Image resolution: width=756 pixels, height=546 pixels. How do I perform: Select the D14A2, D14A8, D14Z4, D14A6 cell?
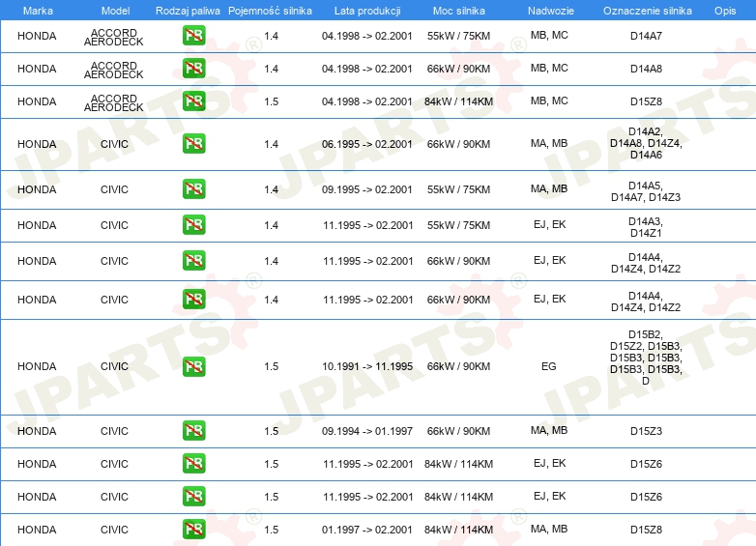pos(646,143)
